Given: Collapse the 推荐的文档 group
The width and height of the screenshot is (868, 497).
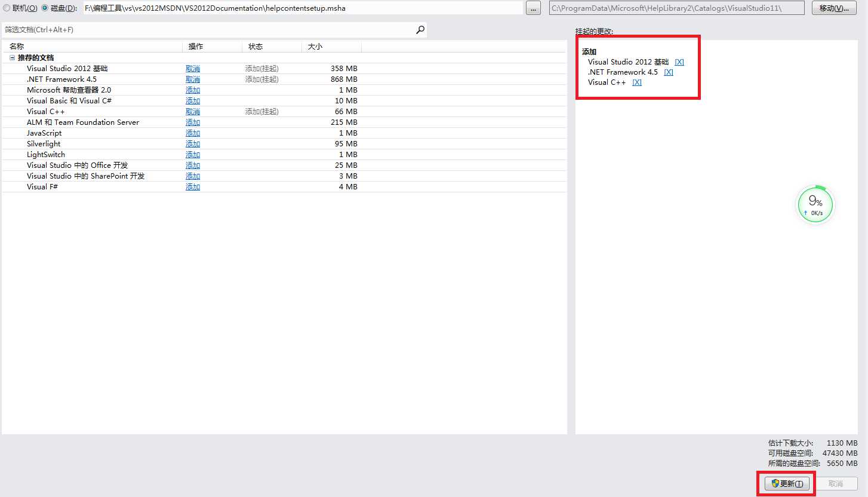Looking at the screenshot, I should click(x=12, y=58).
